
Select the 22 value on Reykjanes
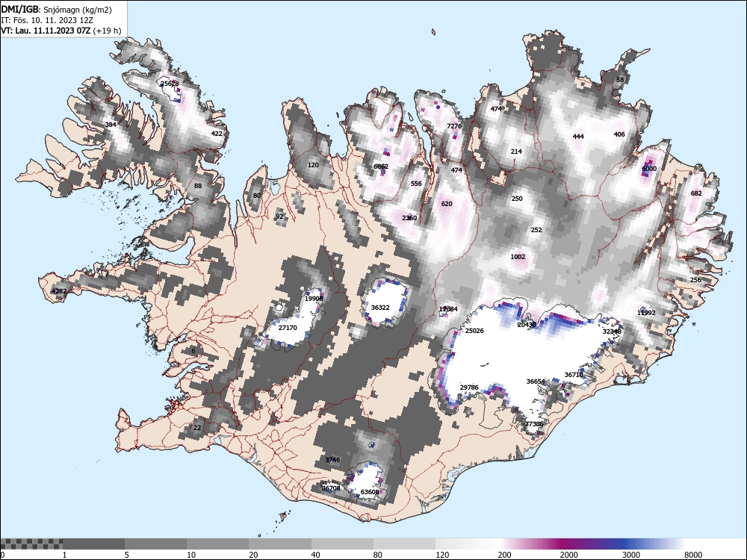[x=197, y=428]
